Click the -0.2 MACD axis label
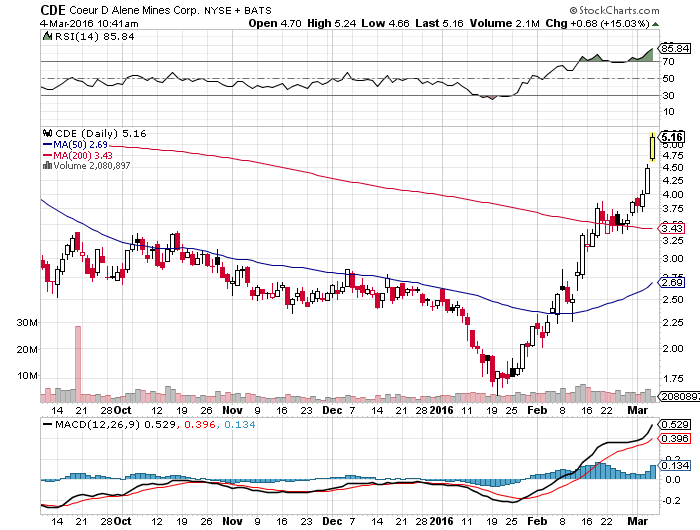The width and height of the screenshot is (700, 530). [x=671, y=501]
